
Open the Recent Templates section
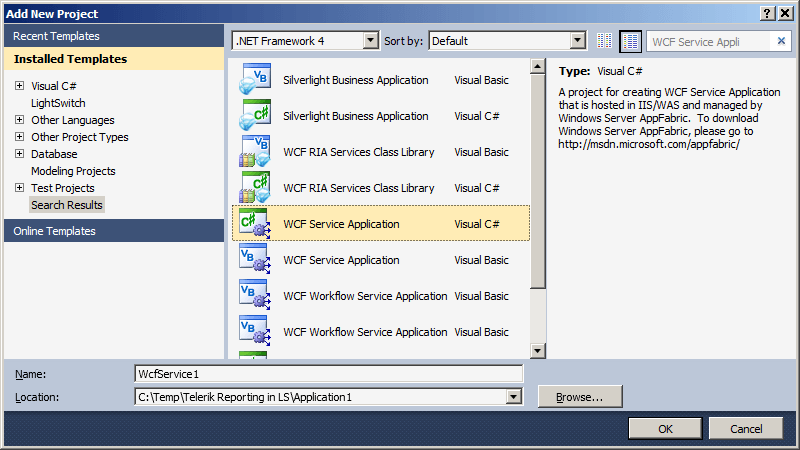coord(114,36)
